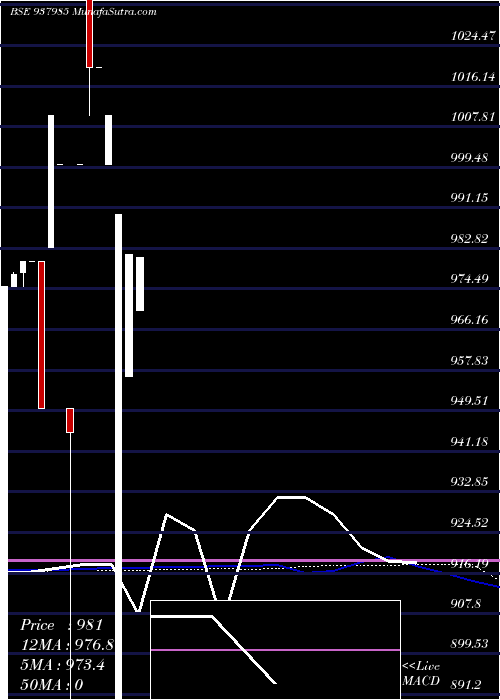Viewport: 500px width, 700px height.
Task: Click the 957.83 price axis label
Action: 469,360
